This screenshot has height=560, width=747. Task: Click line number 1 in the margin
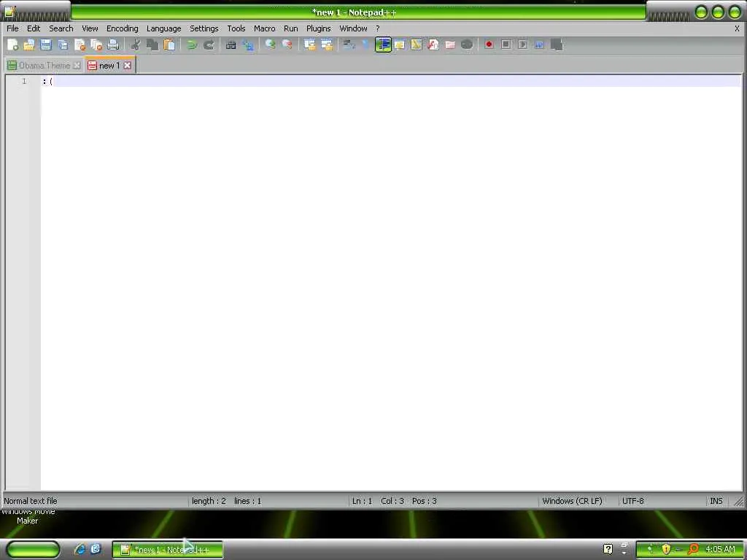click(24, 82)
